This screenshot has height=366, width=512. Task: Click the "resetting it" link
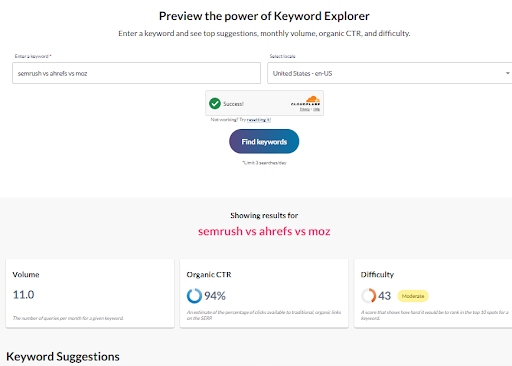pyautogui.click(x=259, y=120)
